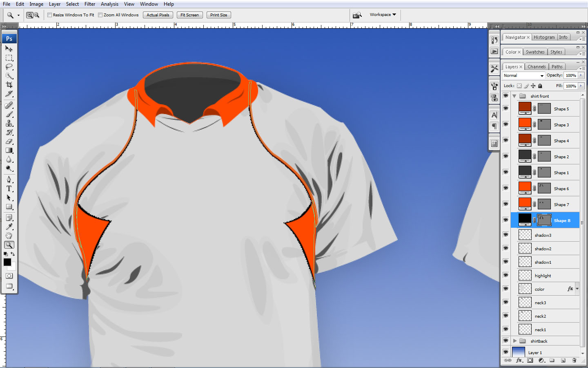Enable the Resize Windows To Fit checkbox

coord(49,15)
